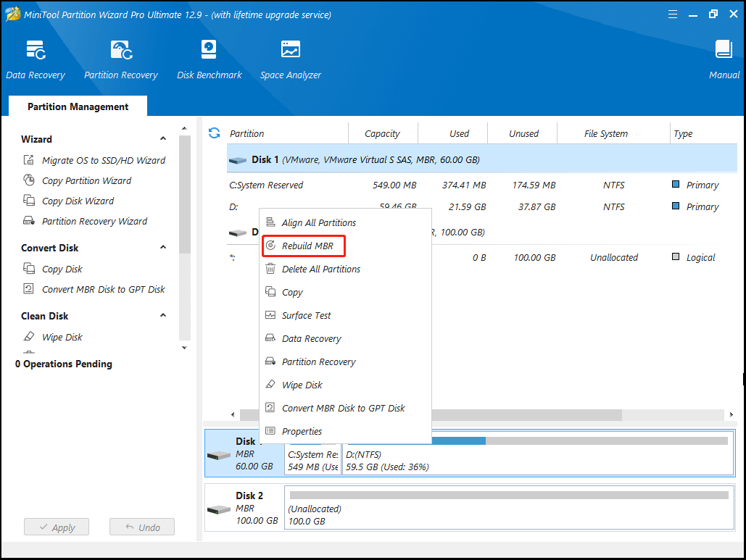Select the 100.00 GB Unallocated partition row

(482, 257)
